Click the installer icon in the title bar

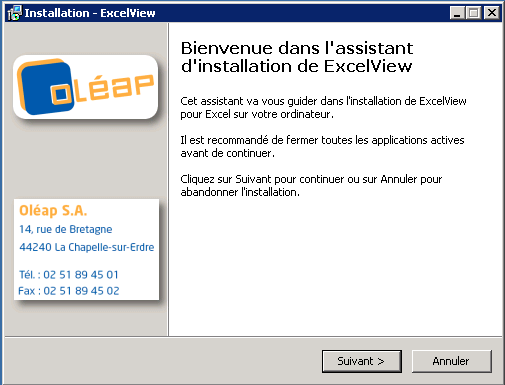(14, 13)
